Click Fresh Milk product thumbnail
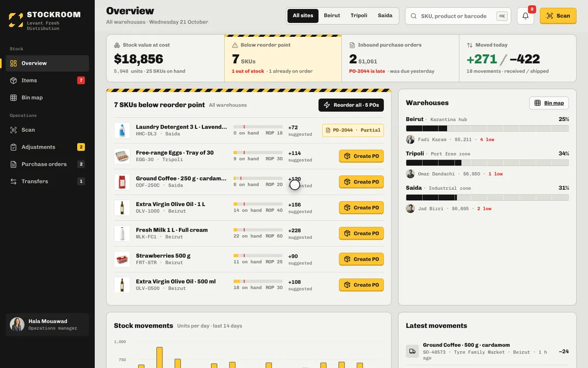 point(122,233)
